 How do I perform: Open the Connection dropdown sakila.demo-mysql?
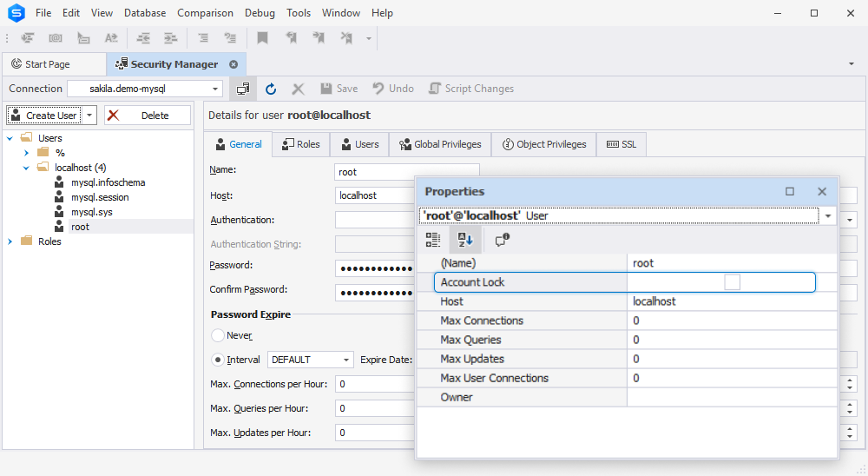point(214,89)
